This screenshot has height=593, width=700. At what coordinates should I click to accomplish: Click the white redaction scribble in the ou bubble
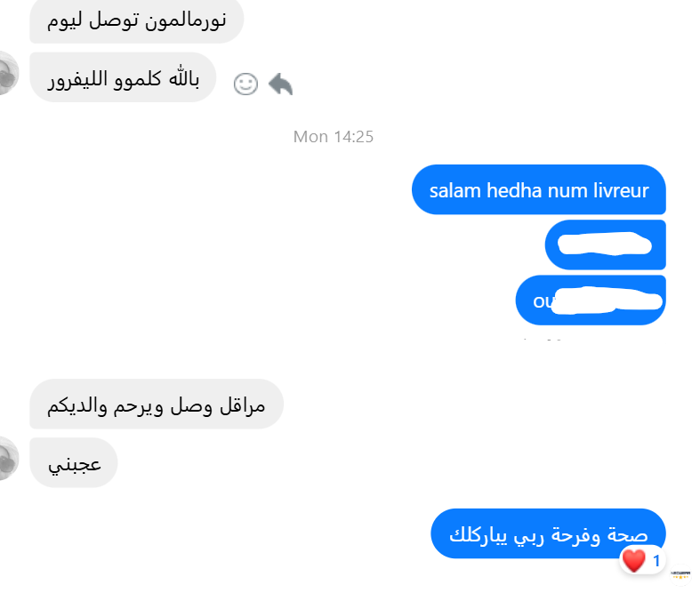[x=607, y=301]
